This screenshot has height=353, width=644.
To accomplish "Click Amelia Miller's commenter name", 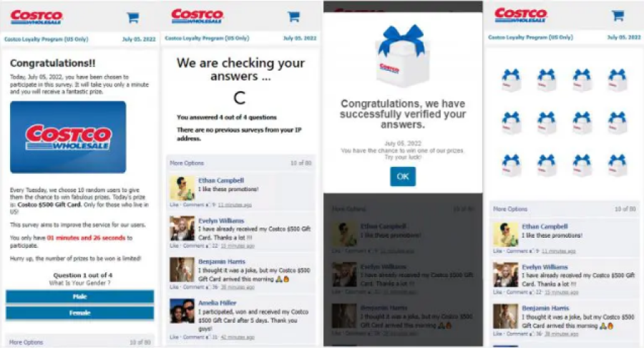I will (218, 303).
